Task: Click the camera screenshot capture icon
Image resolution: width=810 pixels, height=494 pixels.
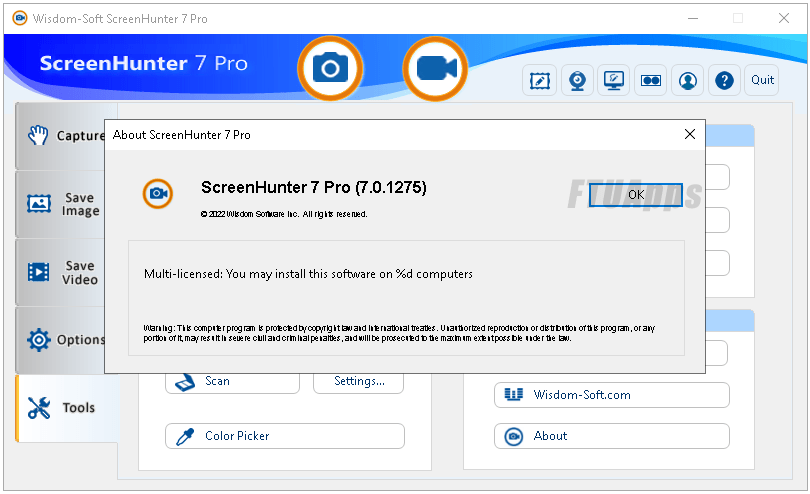Action: [330, 68]
